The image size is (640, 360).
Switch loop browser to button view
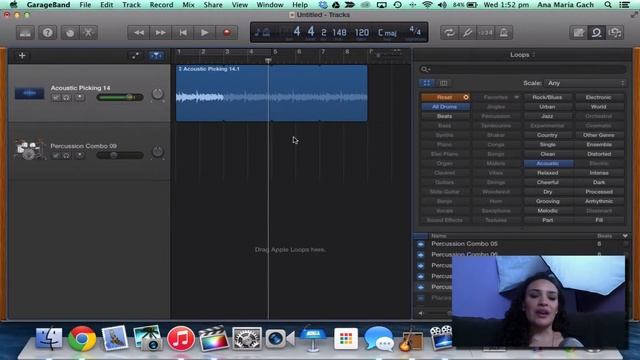click(427, 83)
